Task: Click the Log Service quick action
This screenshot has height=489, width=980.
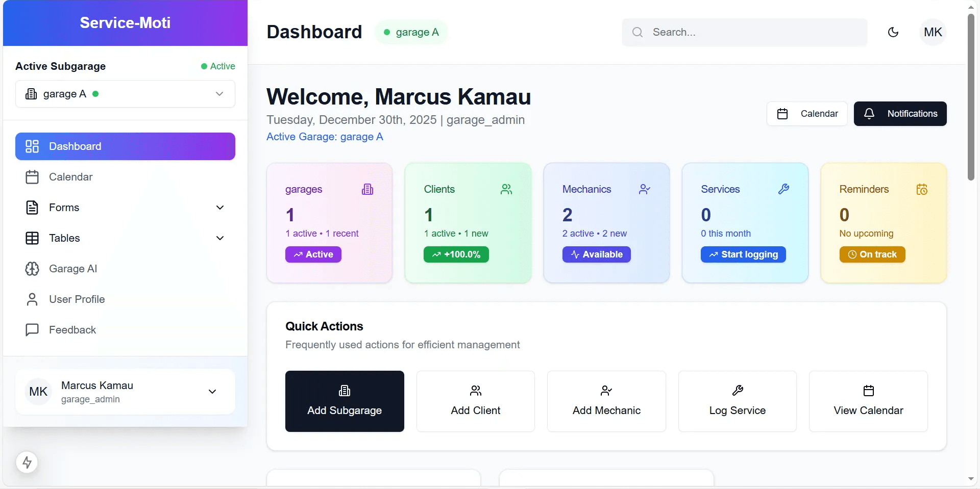Action: pyautogui.click(x=737, y=401)
